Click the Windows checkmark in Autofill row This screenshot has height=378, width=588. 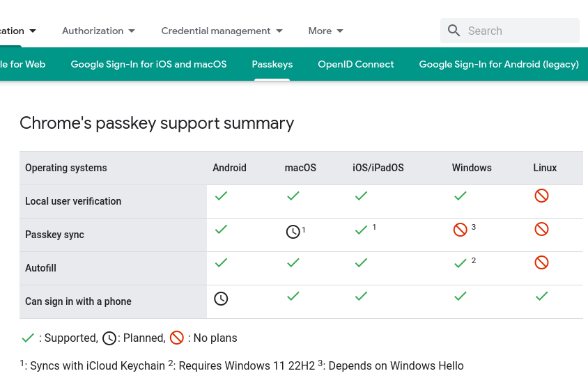461,263
